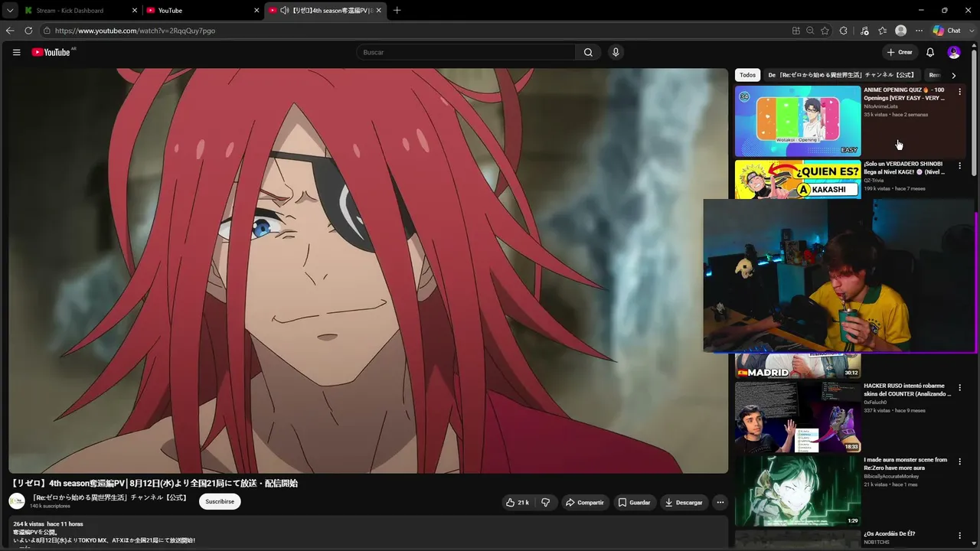Viewport: 980px width, 551px height.
Task: Open the account avatar menu
Action: (x=954, y=52)
